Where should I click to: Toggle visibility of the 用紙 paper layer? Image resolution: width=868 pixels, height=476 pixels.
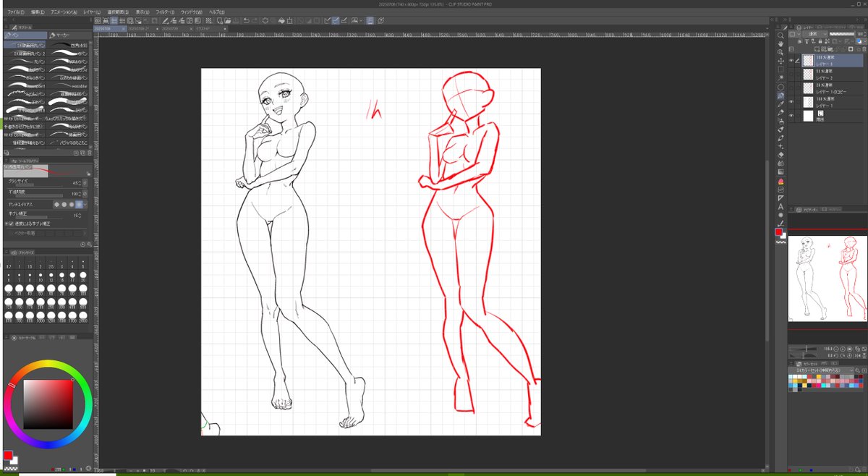[791, 116]
